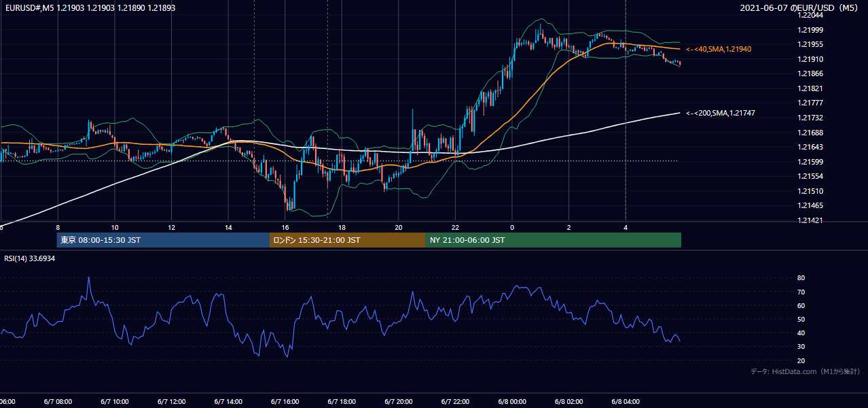
Task: Click price level 1.21510 on the axis
Action: pos(812,191)
